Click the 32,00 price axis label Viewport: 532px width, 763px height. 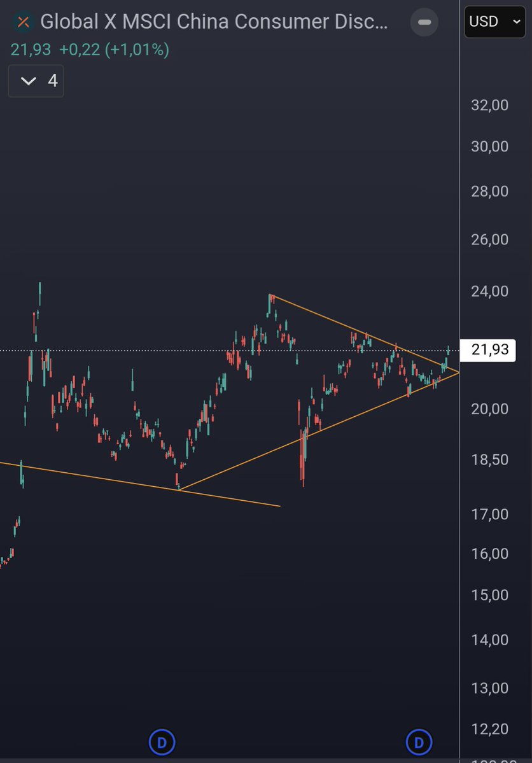tap(489, 105)
